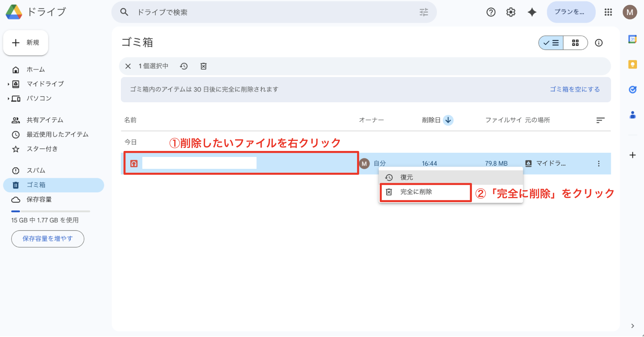The width and height of the screenshot is (644, 337).
Task: Switch to grid layout view
Action: tap(575, 43)
